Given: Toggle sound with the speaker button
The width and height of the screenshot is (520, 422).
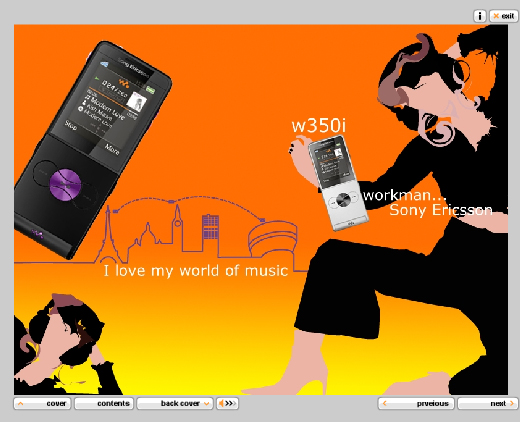Looking at the screenshot, I should 227,403.
